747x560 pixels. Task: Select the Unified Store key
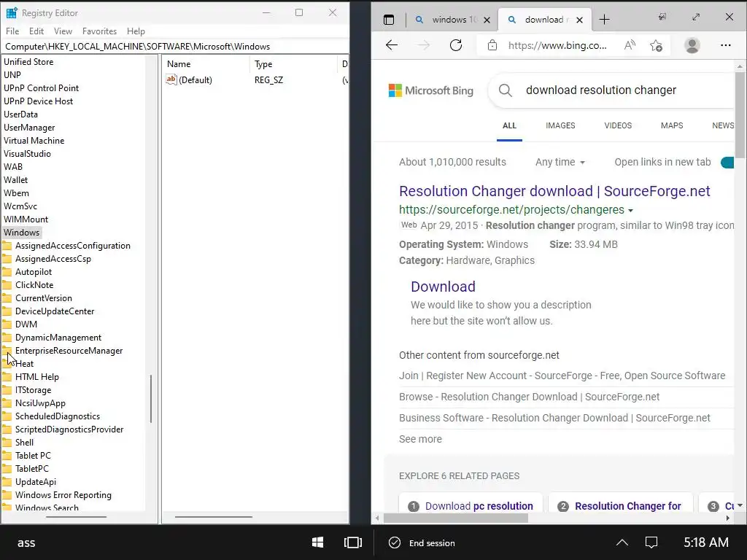pyautogui.click(x=28, y=62)
